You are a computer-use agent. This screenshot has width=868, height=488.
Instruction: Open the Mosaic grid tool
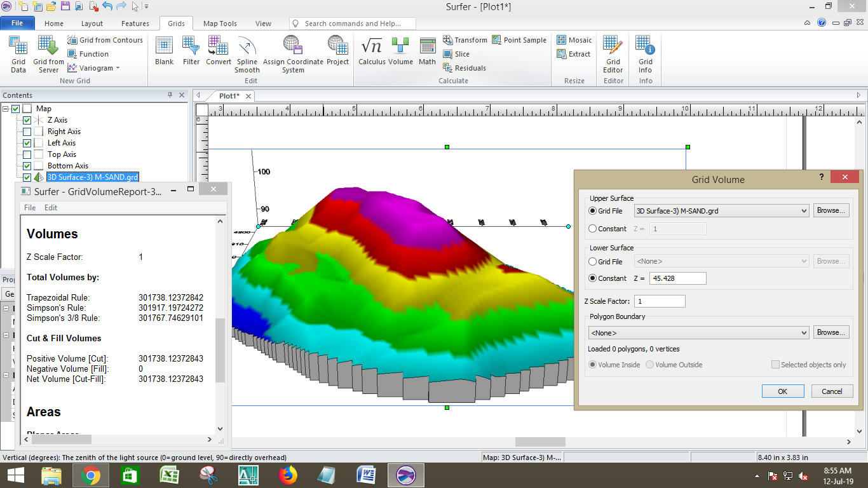pos(574,40)
